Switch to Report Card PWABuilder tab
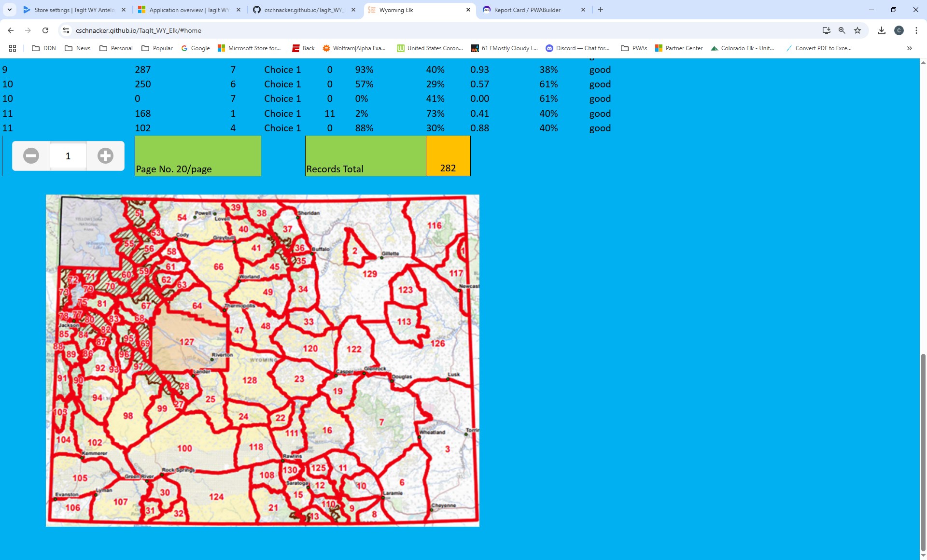The image size is (927, 560). 527,10
